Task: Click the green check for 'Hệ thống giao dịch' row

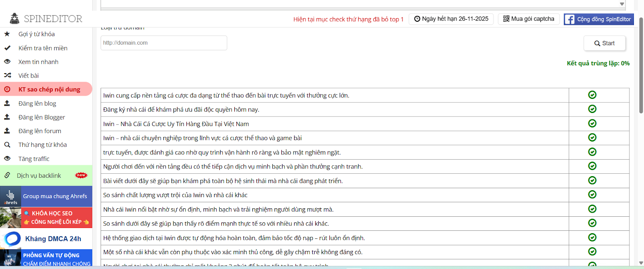Action: pos(592,238)
